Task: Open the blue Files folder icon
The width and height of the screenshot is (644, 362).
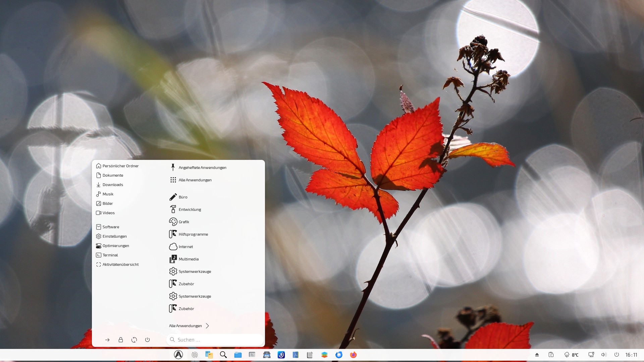Action: (x=238, y=355)
